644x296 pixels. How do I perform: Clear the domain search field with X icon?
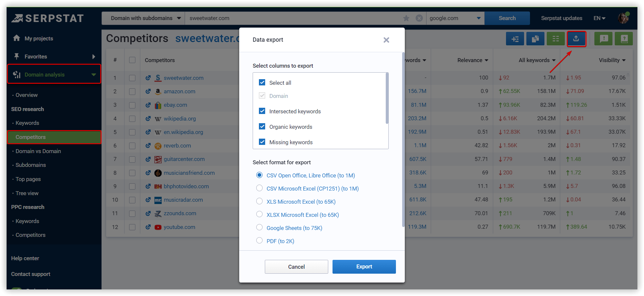pos(419,18)
